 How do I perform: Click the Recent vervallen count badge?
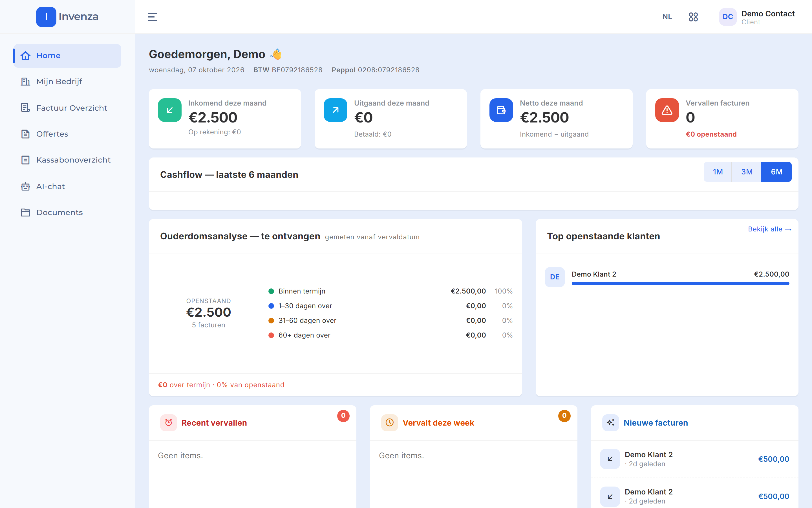coord(343,416)
